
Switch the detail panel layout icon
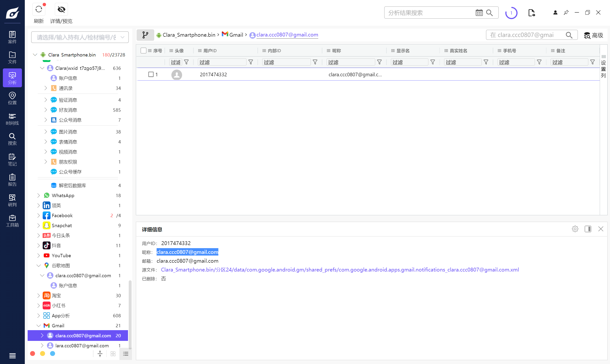588,229
